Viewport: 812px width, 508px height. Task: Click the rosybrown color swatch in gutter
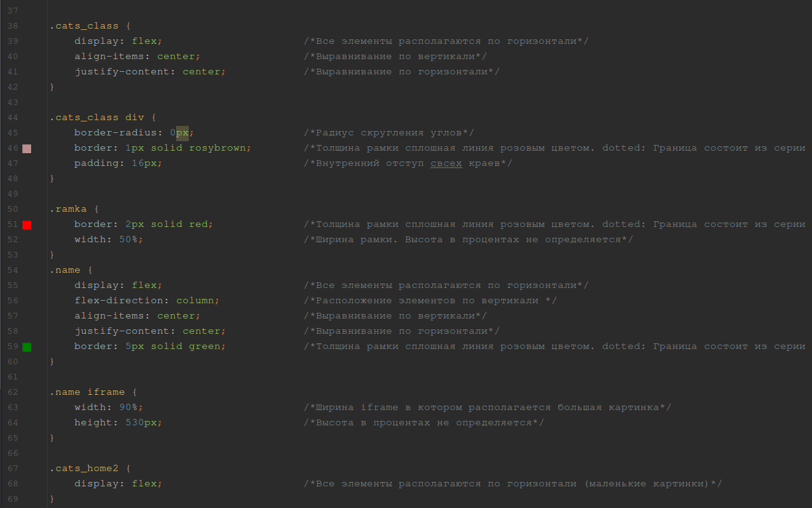(27, 149)
